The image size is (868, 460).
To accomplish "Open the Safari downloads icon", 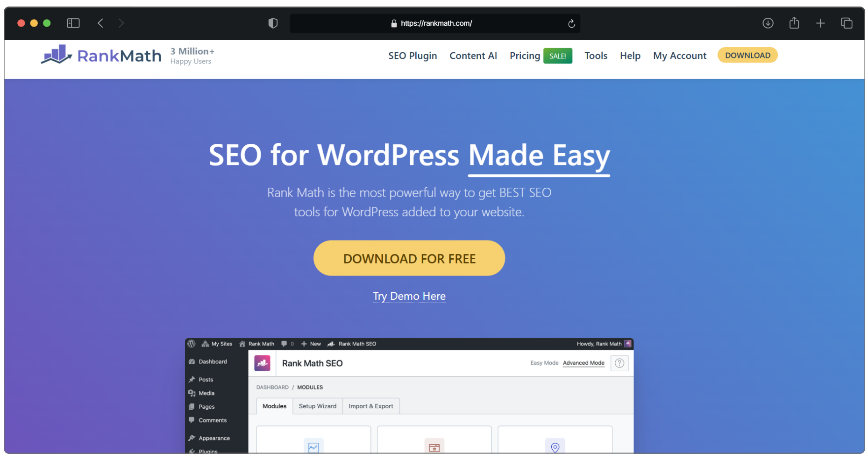I will coord(768,23).
